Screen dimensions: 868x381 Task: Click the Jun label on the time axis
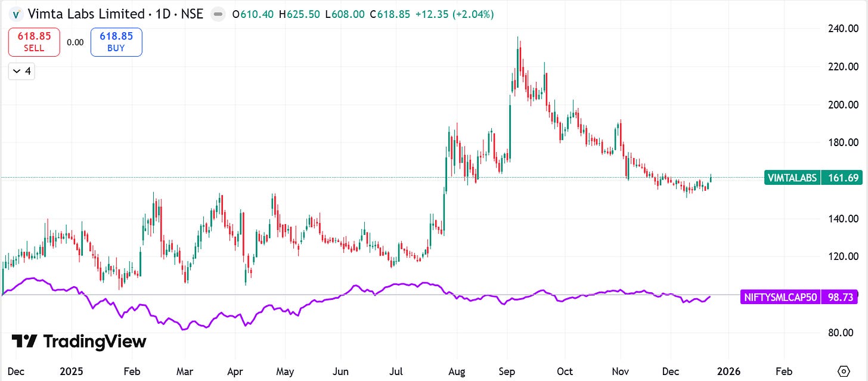tap(340, 371)
